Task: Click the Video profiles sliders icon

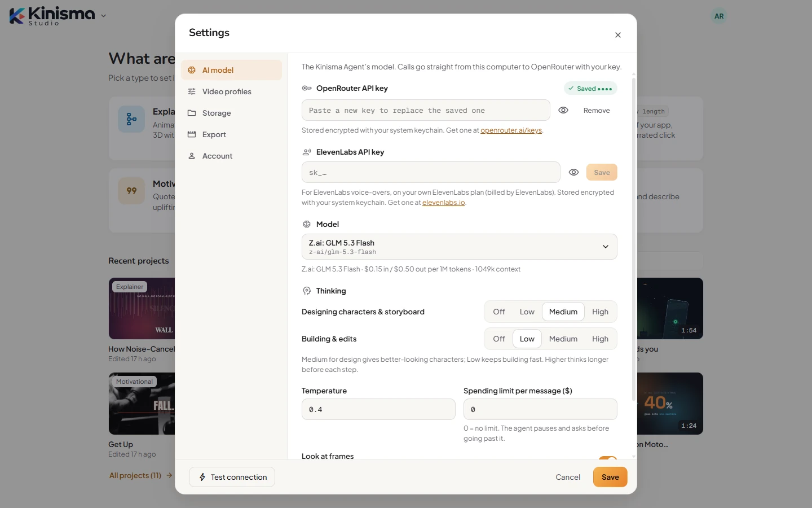Action: coord(192,91)
